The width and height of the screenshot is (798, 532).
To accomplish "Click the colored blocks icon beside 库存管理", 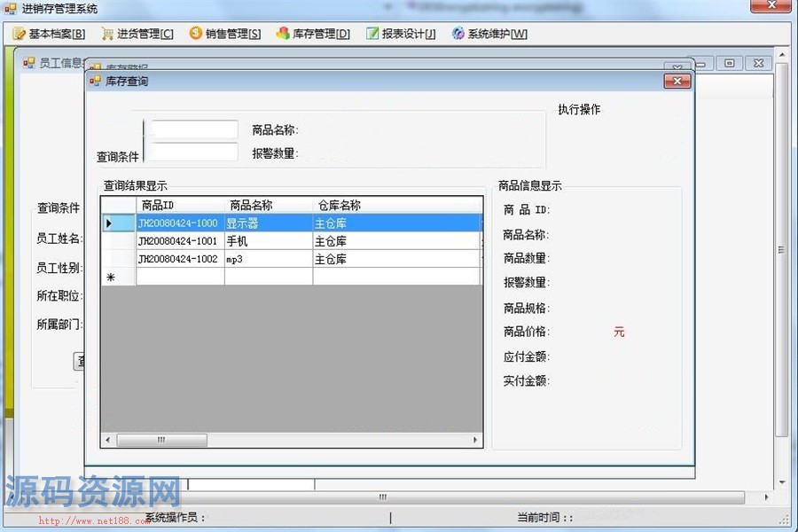I will click(x=283, y=33).
